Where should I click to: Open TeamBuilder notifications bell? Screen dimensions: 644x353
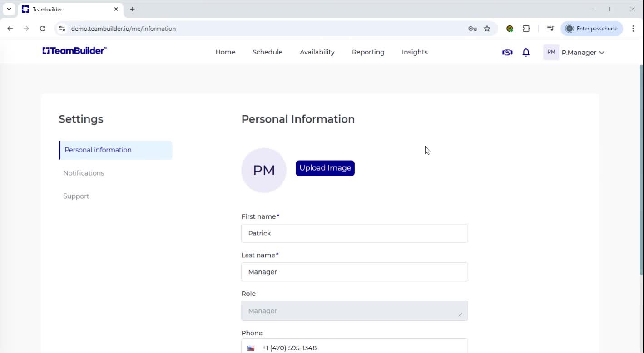pos(525,52)
